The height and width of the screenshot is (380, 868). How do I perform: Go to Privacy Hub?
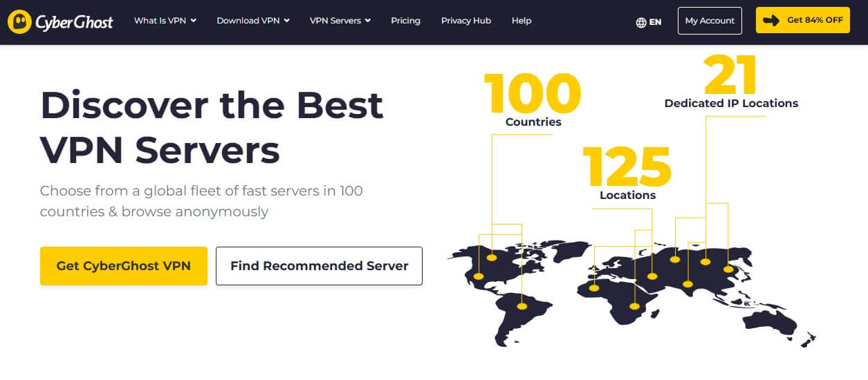(466, 21)
